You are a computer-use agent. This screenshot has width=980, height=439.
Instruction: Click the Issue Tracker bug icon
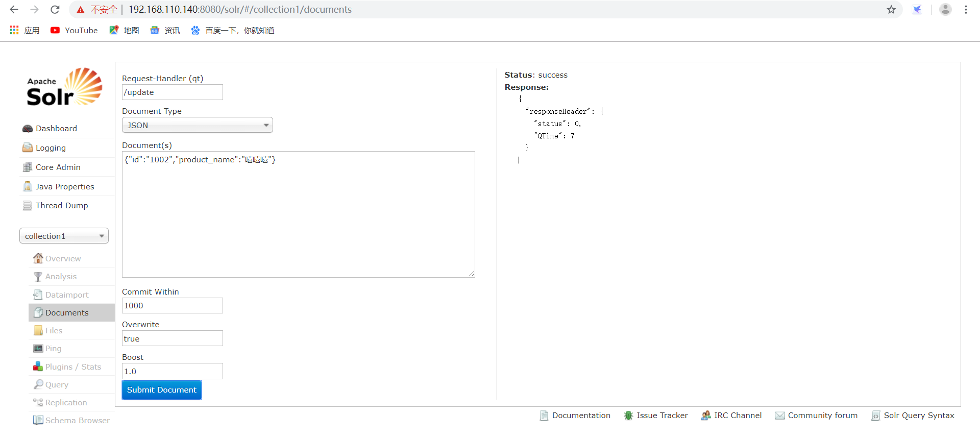(x=628, y=416)
